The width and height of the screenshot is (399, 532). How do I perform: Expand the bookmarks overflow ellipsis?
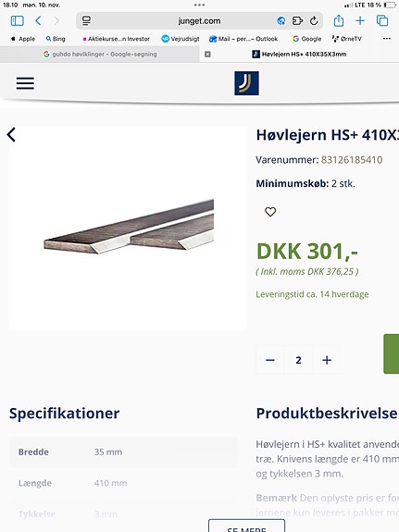[x=386, y=39]
